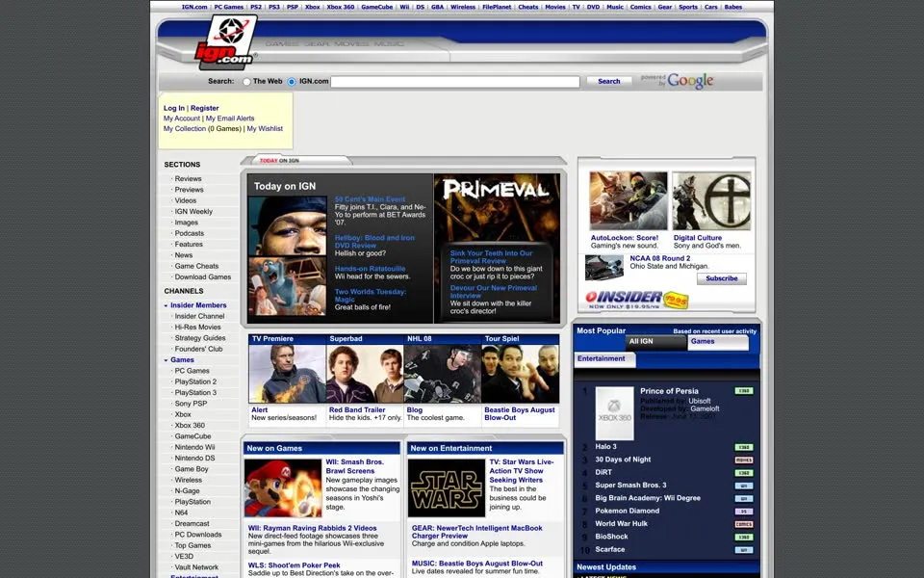This screenshot has width=924, height=578.
Task: Click the Wii tag beside Big Brain Academy
Action: coord(744,499)
